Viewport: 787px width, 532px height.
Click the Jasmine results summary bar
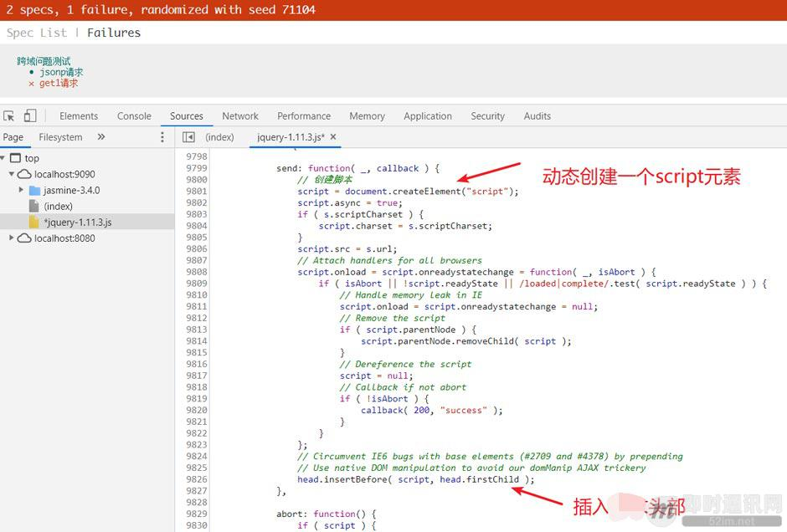click(x=393, y=10)
